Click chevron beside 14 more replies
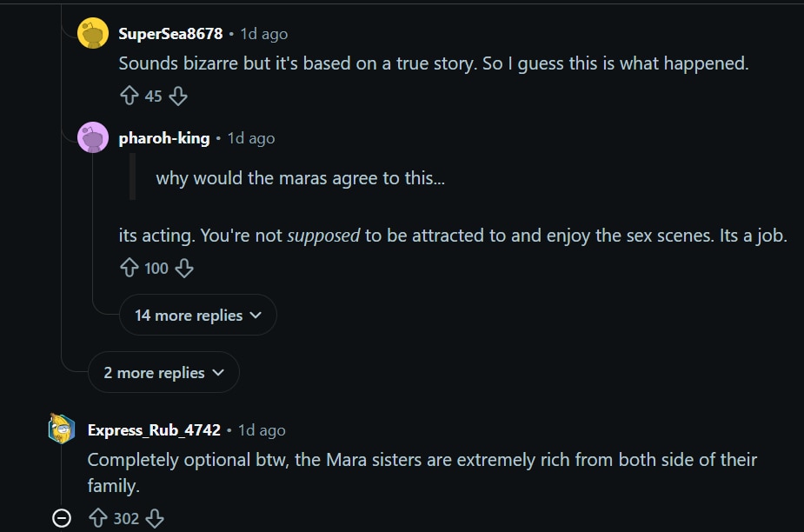The image size is (804, 532). pyautogui.click(x=256, y=316)
